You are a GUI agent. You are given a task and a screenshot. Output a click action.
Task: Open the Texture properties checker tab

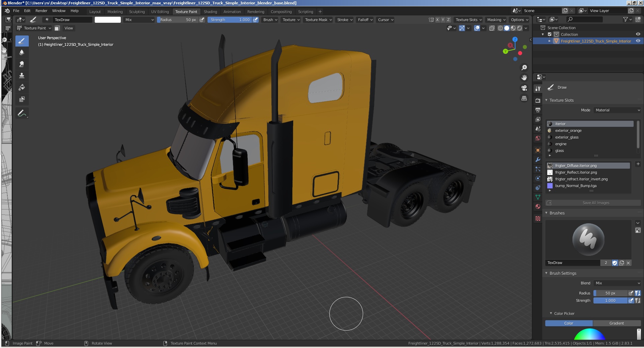(538, 219)
